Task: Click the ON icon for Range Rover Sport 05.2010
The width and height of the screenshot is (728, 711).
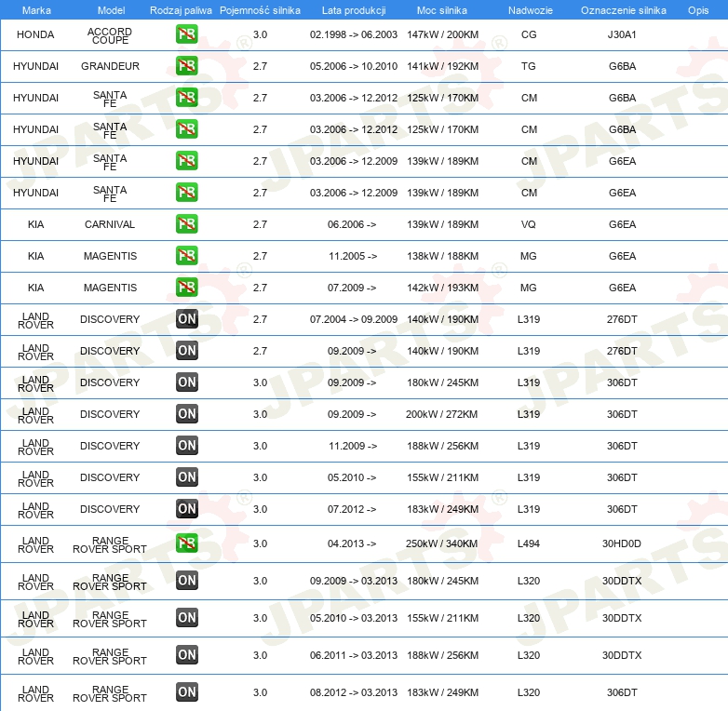Action: click(x=186, y=618)
